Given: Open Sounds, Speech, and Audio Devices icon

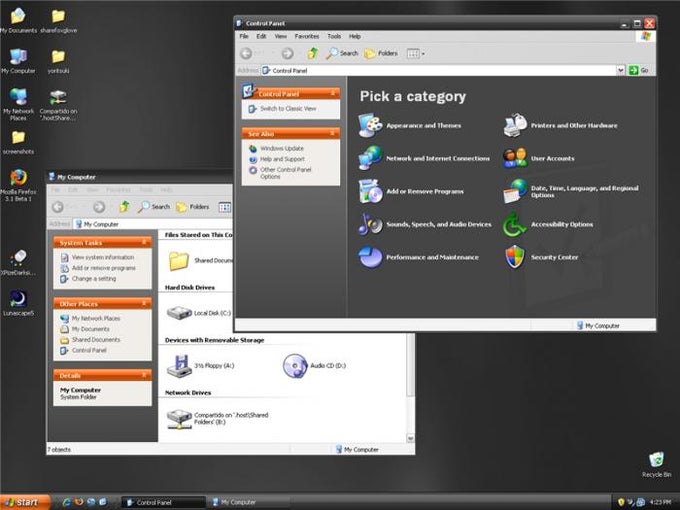Looking at the screenshot, I should [370, 224].
